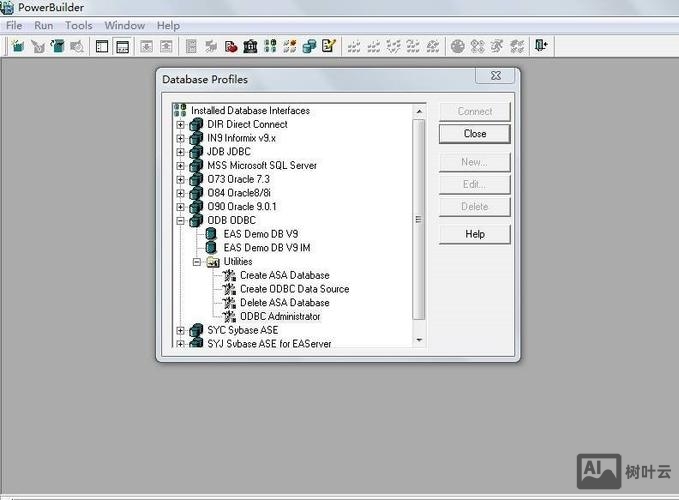The image size is (679, 500).
Task: Open the Window menu
Action: pyautogui.click(x=125, y=25)
